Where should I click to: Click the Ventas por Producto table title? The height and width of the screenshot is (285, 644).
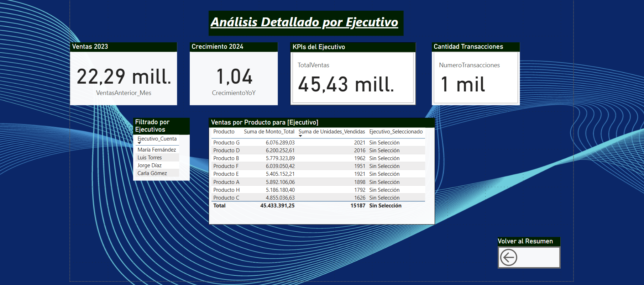(x=265, y=122)
